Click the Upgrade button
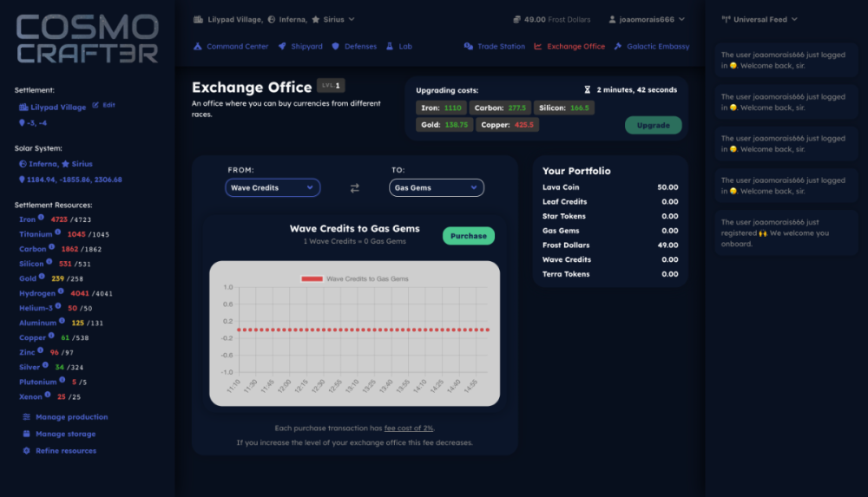This screenshot has width=868, height=497. coord(653,125)
